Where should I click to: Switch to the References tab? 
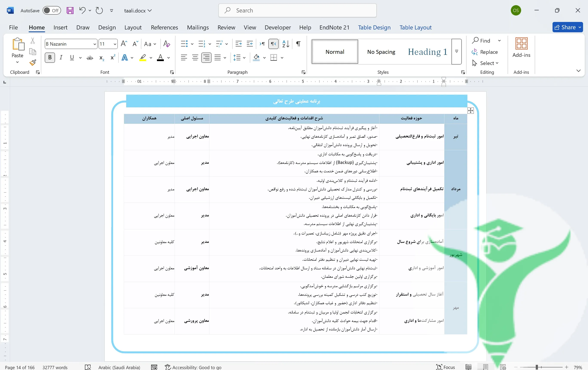164,27
